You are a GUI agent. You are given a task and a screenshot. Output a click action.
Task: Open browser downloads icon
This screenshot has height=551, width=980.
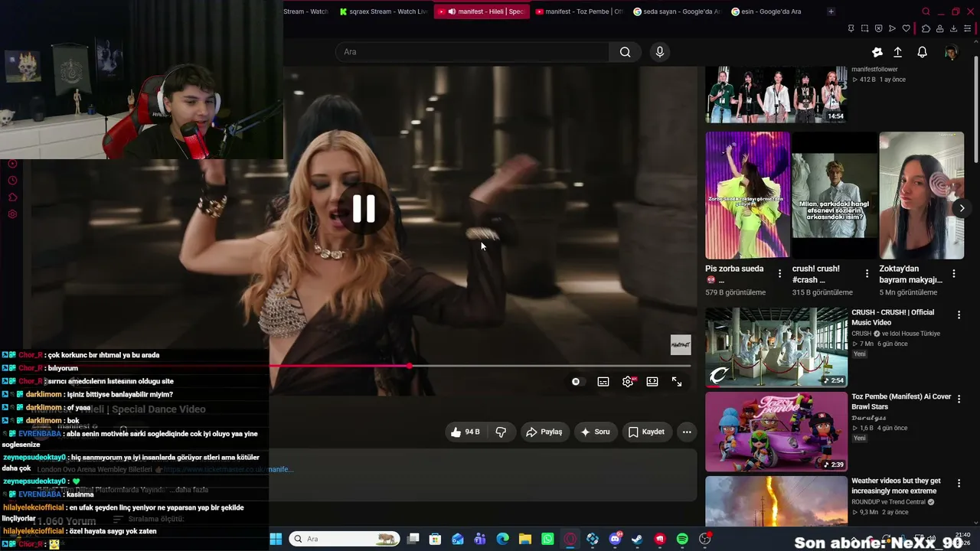pos(953,28)
